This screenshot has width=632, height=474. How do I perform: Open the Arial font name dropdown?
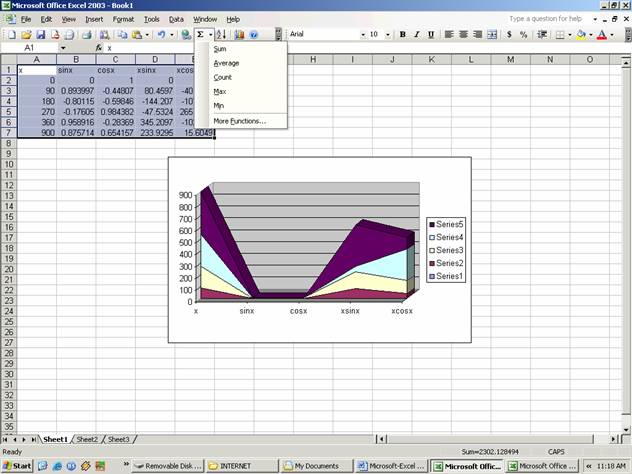pos(363,35)
